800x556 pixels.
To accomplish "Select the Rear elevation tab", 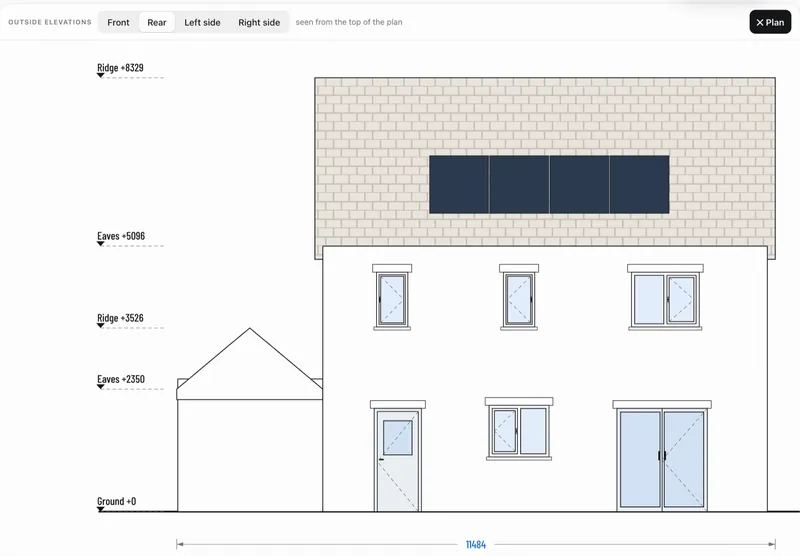I will (x=157, y=22).
